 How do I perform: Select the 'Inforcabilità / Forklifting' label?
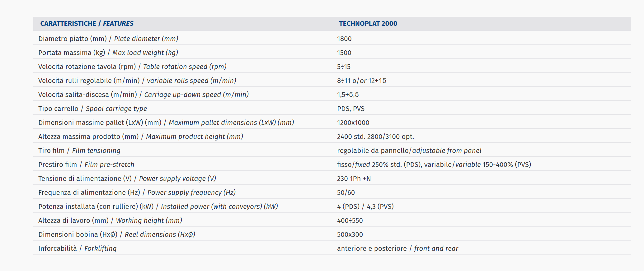pos(78,249)
